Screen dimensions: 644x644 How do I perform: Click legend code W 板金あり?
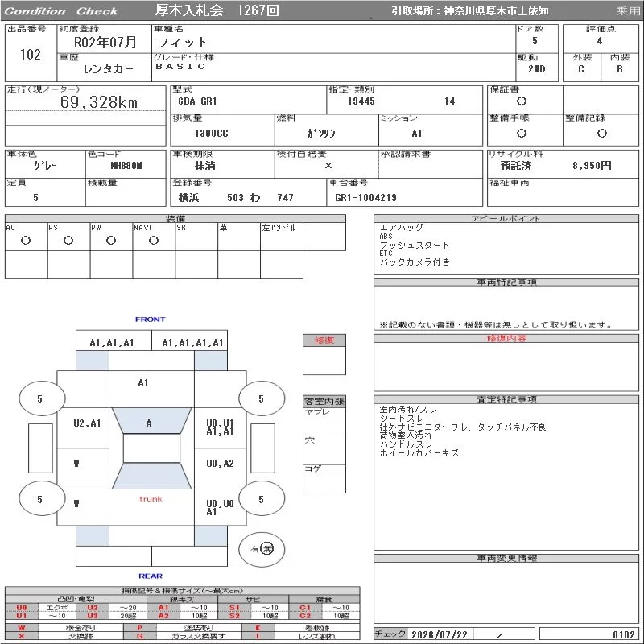click(64, 628)
